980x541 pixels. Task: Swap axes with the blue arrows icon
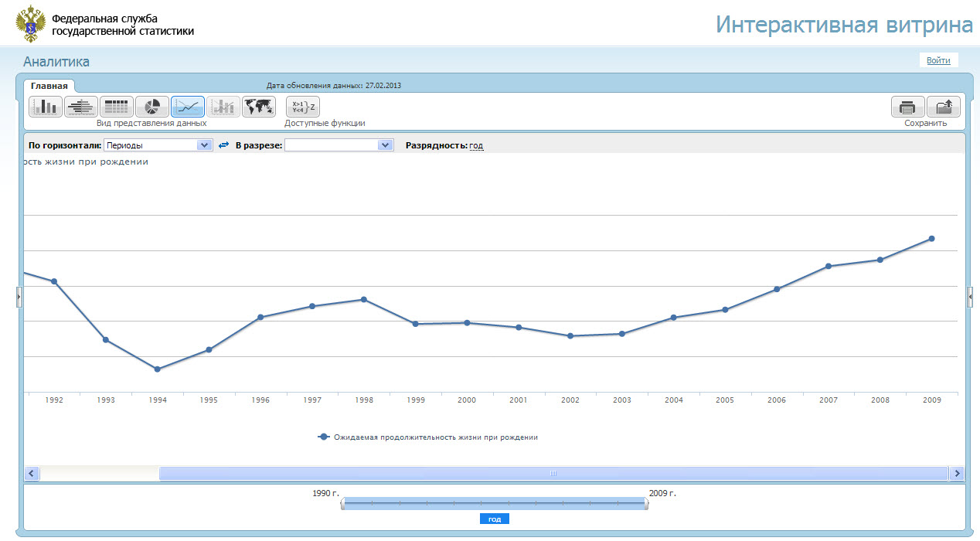pos(224,145)
